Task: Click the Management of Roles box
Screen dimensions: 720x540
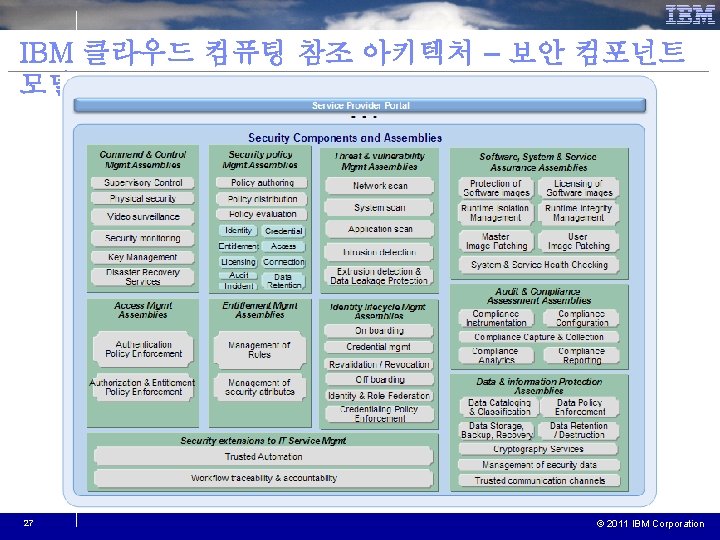Action: 259,350
